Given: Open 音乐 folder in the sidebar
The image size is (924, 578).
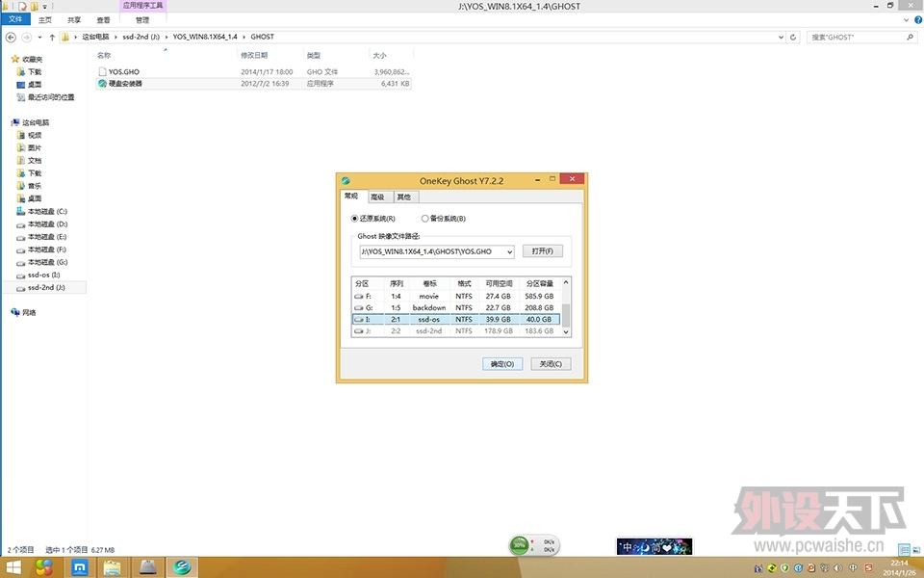Looking at the screenshot, I should 30,186.
